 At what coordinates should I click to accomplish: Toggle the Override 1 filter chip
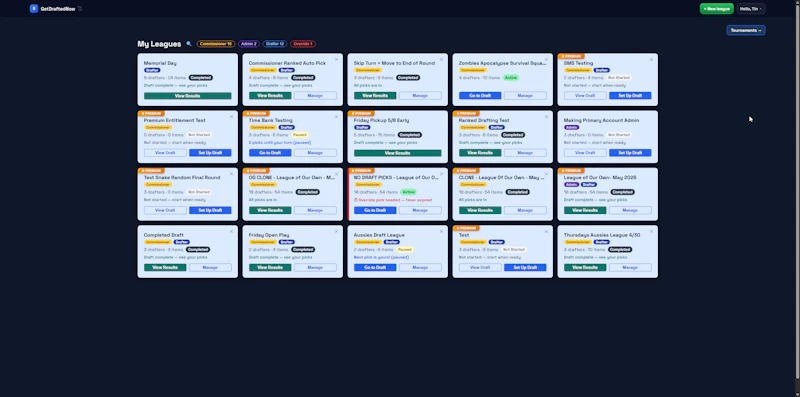[x=303, y=44]
